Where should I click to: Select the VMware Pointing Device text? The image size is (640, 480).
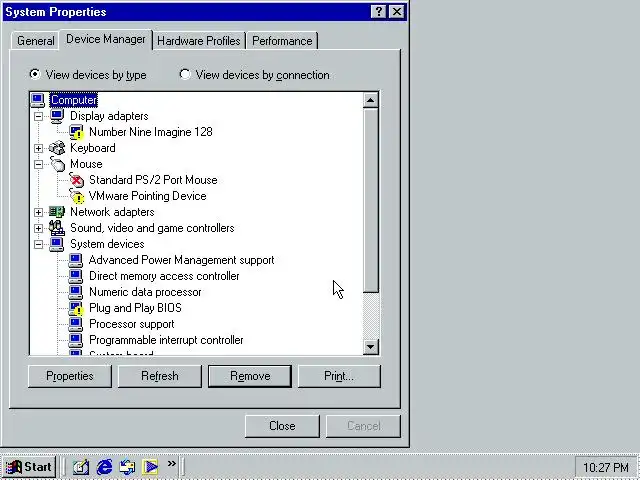(x=147, y=196)
